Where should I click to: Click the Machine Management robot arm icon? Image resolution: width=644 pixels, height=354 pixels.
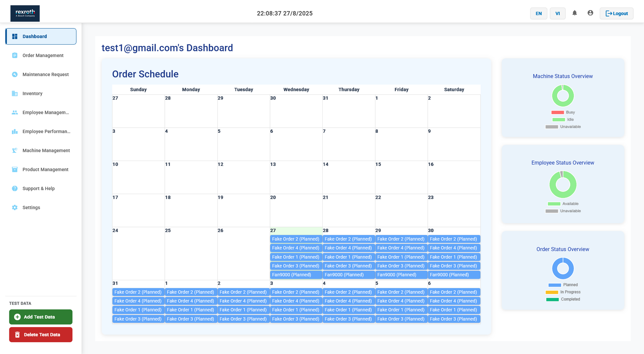pos(15,151)
